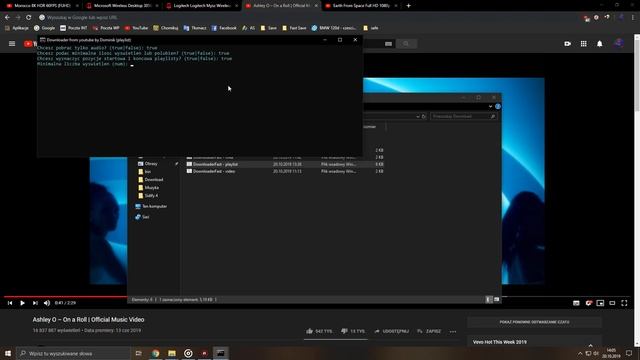The height and width of the screenshot is (360, 640).
Task: Select Ten komputer in Explorer sidebar
Action: coord(151,207)
